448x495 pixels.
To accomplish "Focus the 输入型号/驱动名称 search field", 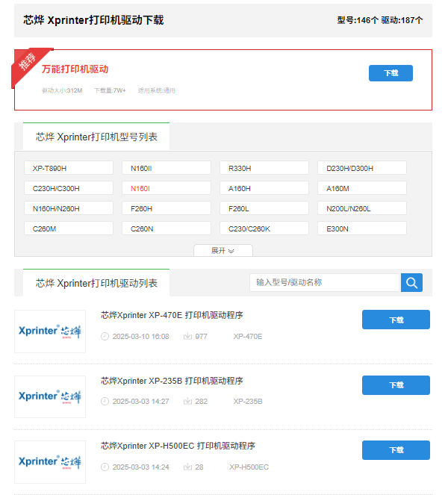I will (325, 282).
